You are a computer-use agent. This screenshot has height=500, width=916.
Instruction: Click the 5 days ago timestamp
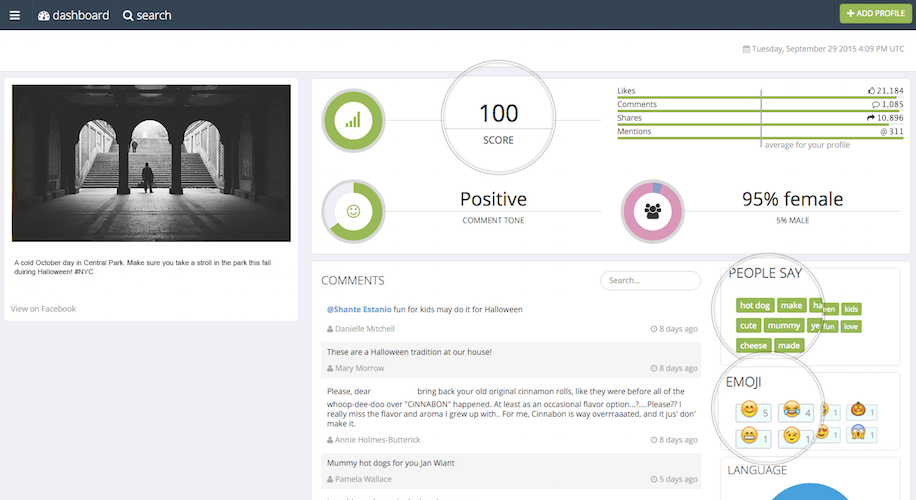pyautogui.click(x=674, y=479)
